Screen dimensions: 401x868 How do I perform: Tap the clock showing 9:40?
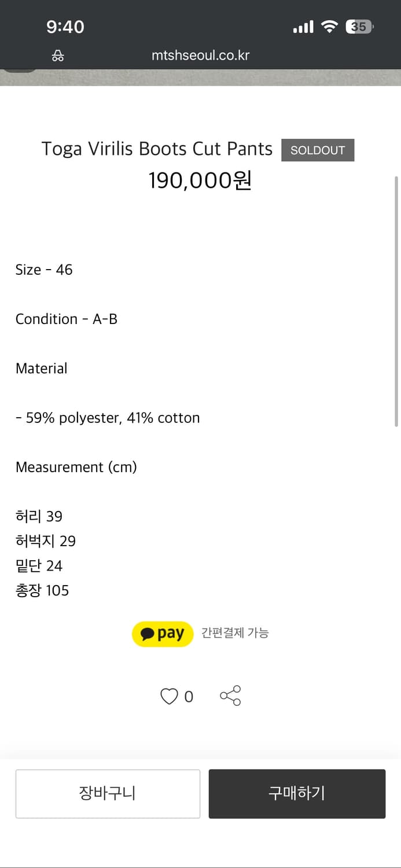click(65, 26)
